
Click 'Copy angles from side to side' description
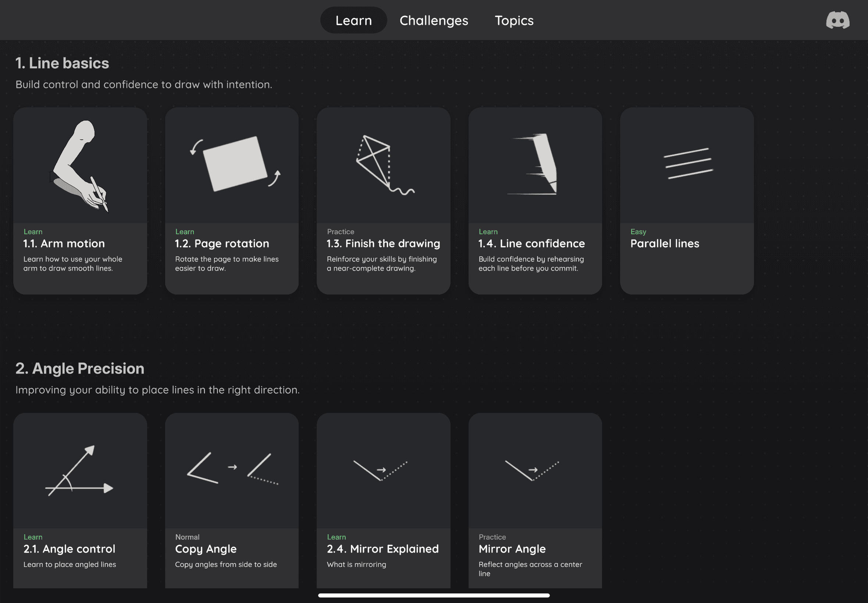(x=225, y=564)
